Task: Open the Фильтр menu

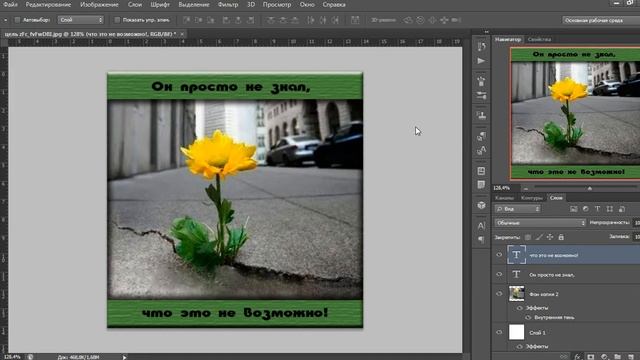Action: point(228,4)
